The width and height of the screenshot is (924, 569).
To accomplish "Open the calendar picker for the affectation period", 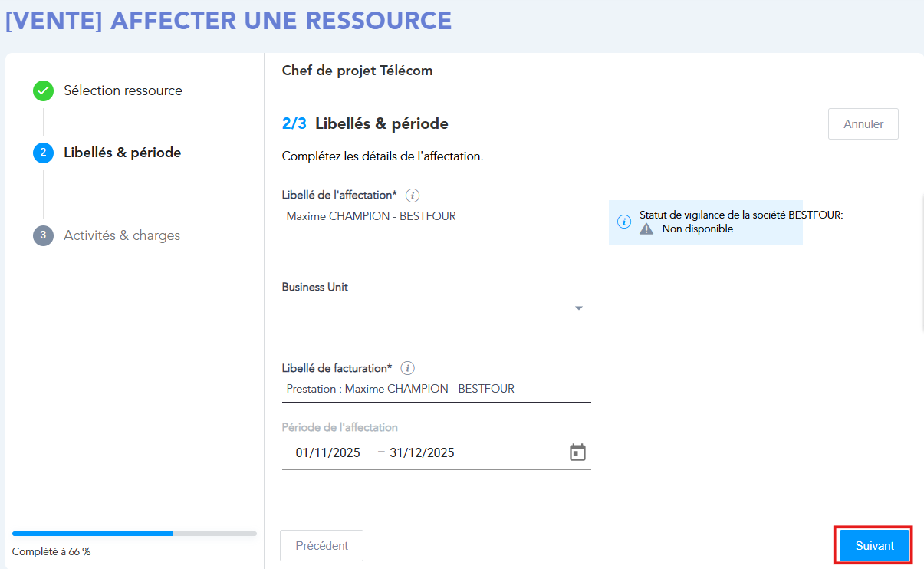I will click(x=577, y=452).
